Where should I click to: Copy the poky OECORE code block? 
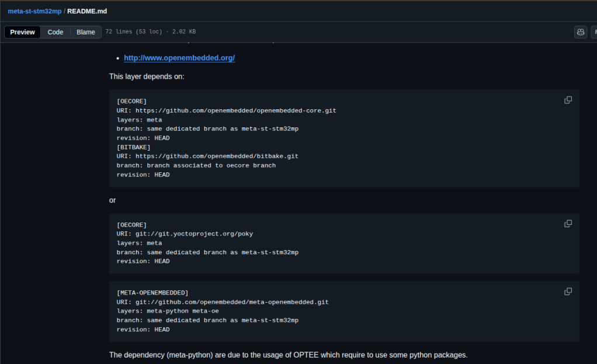click(x=568, y=224)
